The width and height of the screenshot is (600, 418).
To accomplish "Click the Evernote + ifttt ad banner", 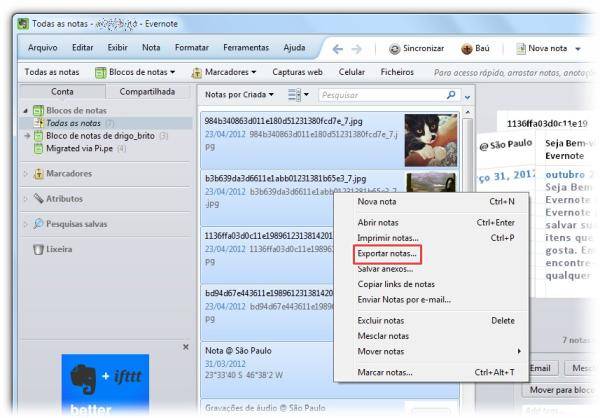I will [x=105, y=385].
